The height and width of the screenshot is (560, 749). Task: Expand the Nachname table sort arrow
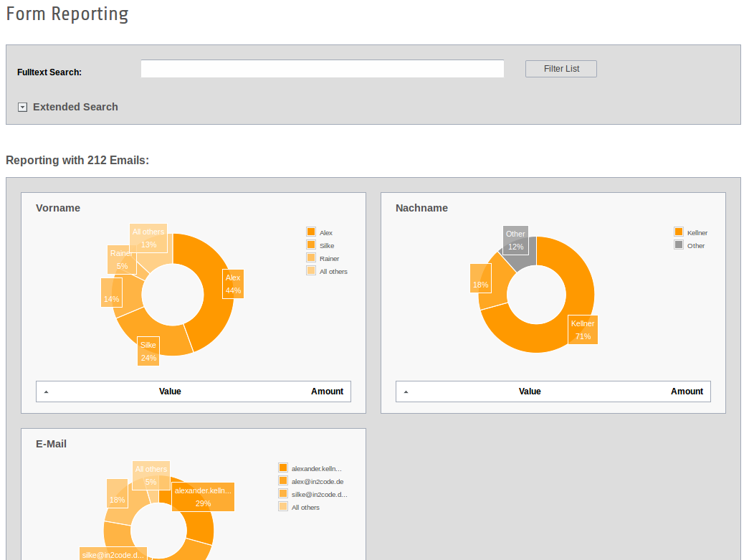click(x=406, y=392)
